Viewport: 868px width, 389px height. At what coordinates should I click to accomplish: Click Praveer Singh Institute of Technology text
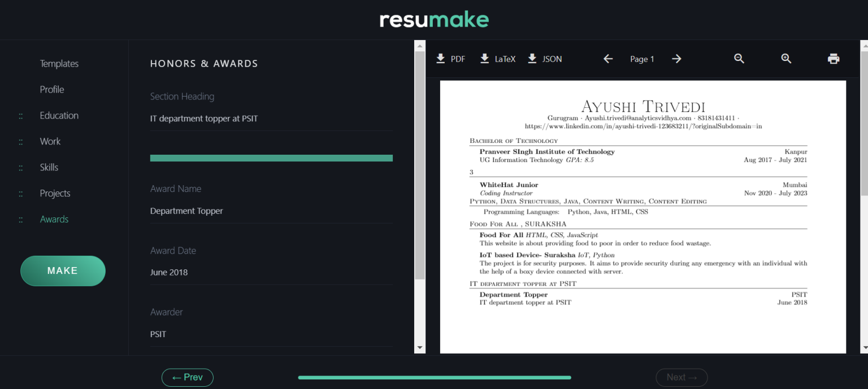click(547, 152)
